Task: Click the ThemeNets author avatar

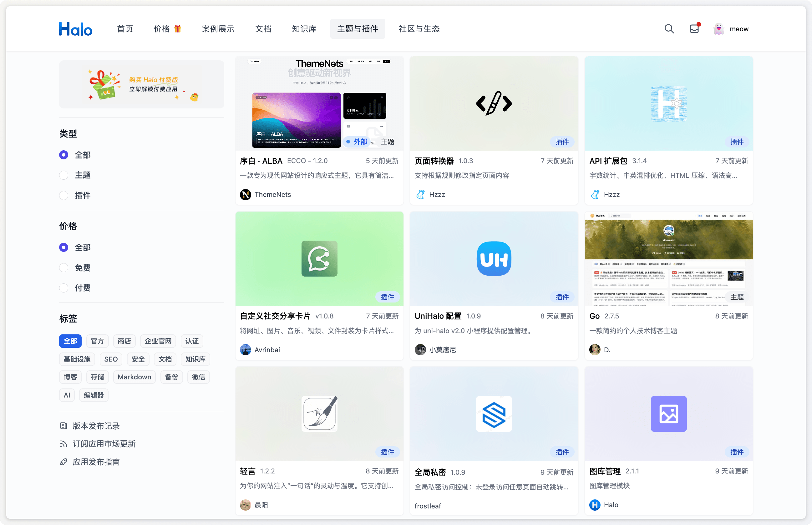Action: [245, 194]
